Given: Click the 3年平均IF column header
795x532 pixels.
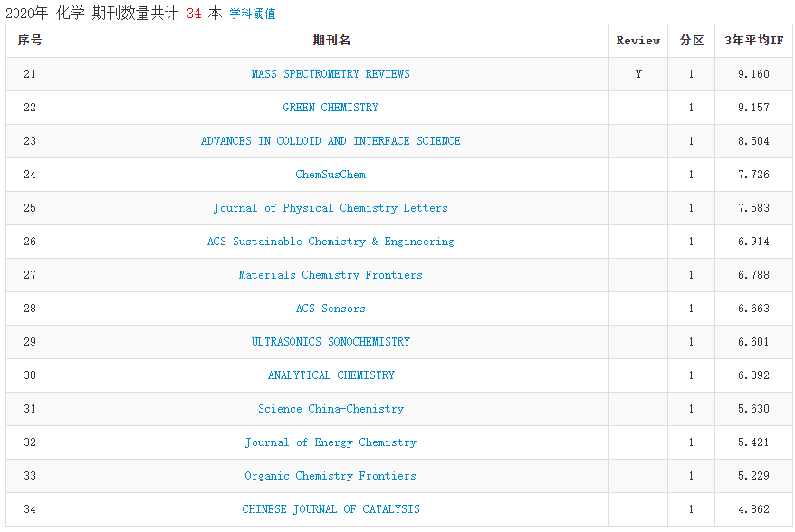Looking at the screenshot, I should 753,41.
